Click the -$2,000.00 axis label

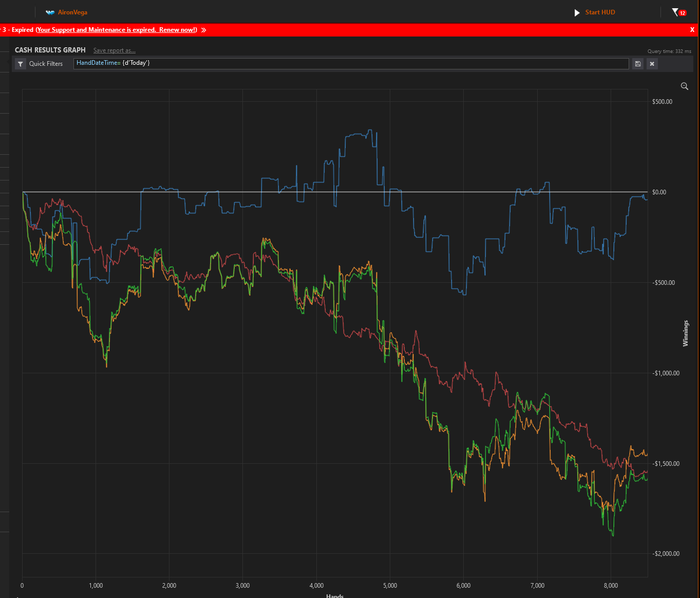[x=666, y=554]
